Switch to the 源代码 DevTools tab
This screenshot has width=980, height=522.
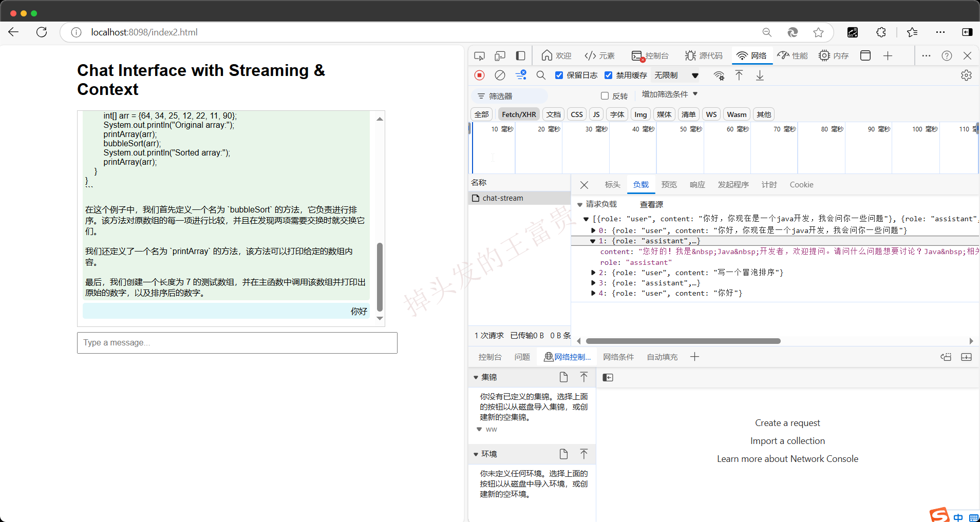pos(704,55)
